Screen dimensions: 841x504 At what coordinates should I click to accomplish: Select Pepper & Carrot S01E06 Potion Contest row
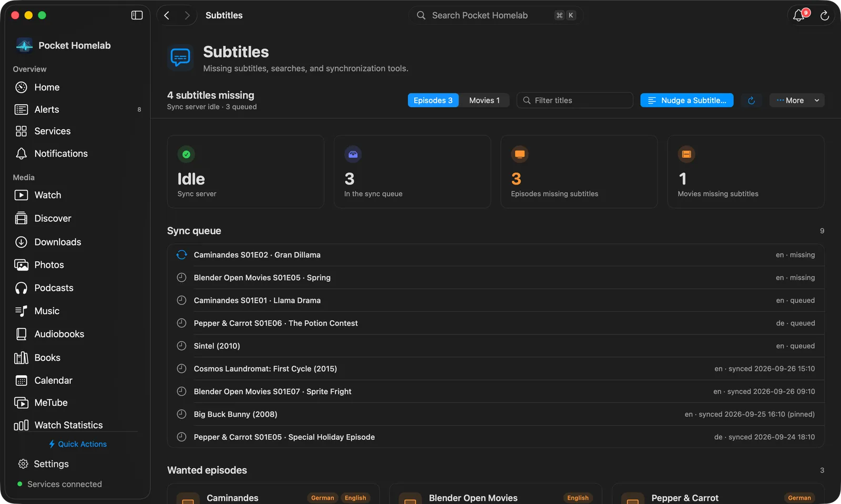[x=496, y=323]
